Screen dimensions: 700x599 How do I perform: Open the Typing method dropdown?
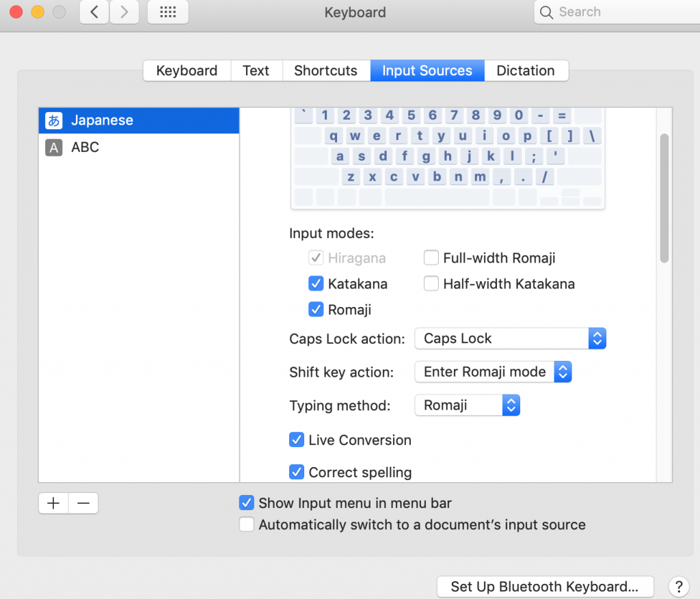[511, 405]
